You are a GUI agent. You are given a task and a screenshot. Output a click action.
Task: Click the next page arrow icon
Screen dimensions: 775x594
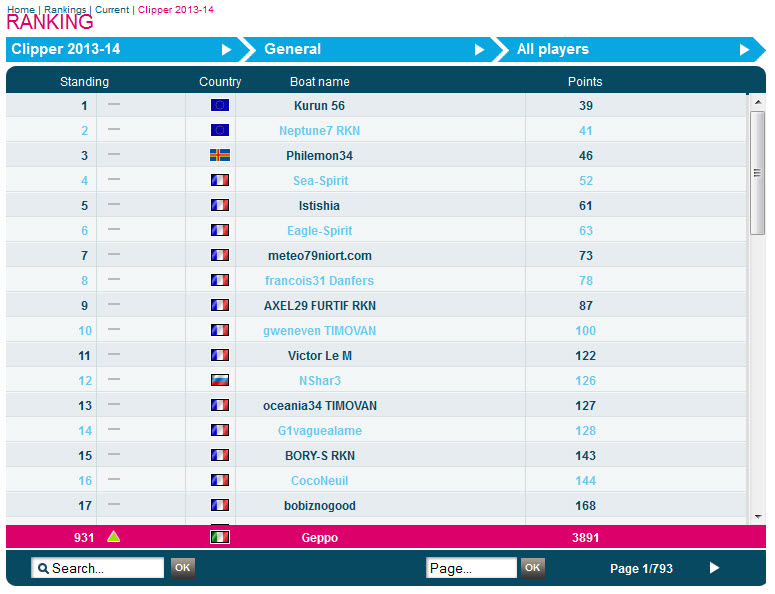point(714,568)
